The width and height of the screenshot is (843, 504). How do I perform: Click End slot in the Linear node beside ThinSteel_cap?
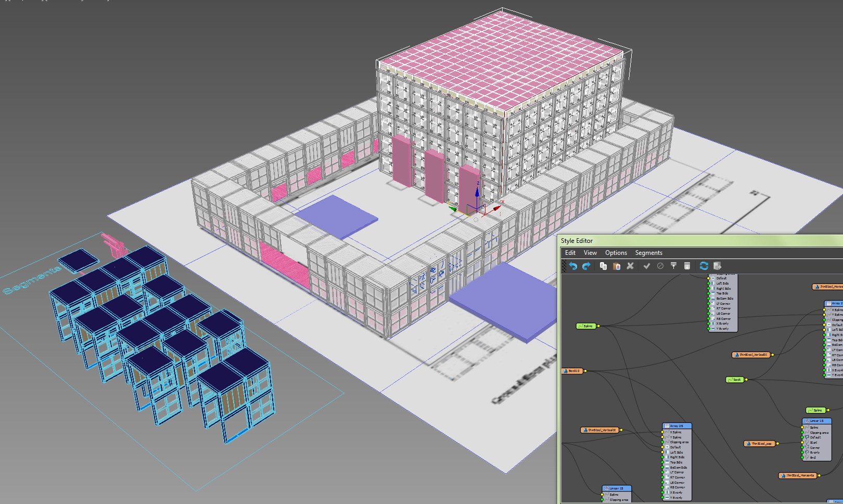pos(816,458)
